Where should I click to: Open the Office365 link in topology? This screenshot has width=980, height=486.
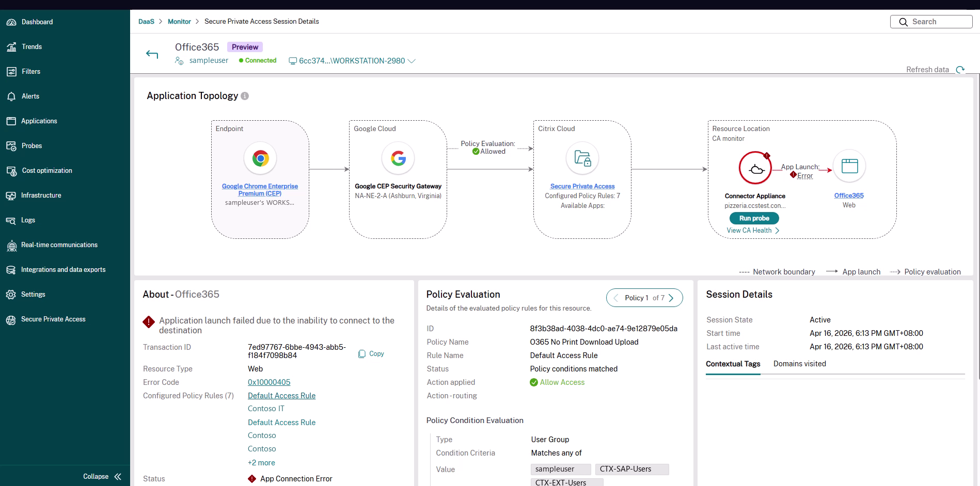coord(849,196)
